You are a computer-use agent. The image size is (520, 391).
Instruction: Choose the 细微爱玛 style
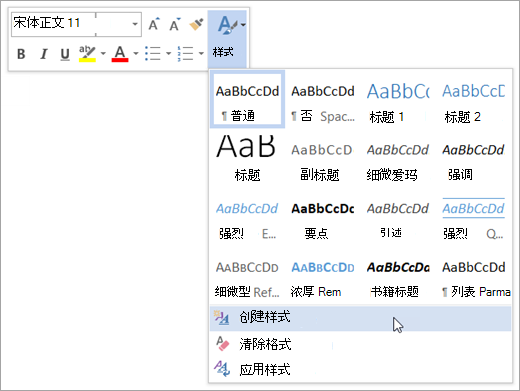pos(398,158)
